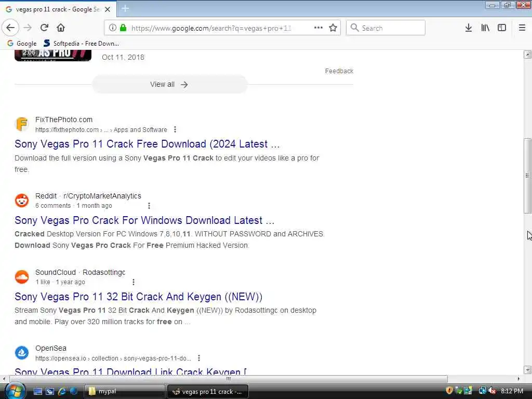Image resolution: width=532 pixels, height=399 pixels.
Task: Focus the browser Search box
Action: [x=385, y=28]
